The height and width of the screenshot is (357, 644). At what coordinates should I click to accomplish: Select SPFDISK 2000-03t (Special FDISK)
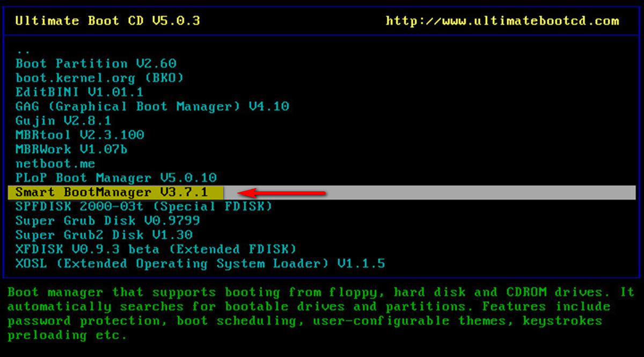144,206
